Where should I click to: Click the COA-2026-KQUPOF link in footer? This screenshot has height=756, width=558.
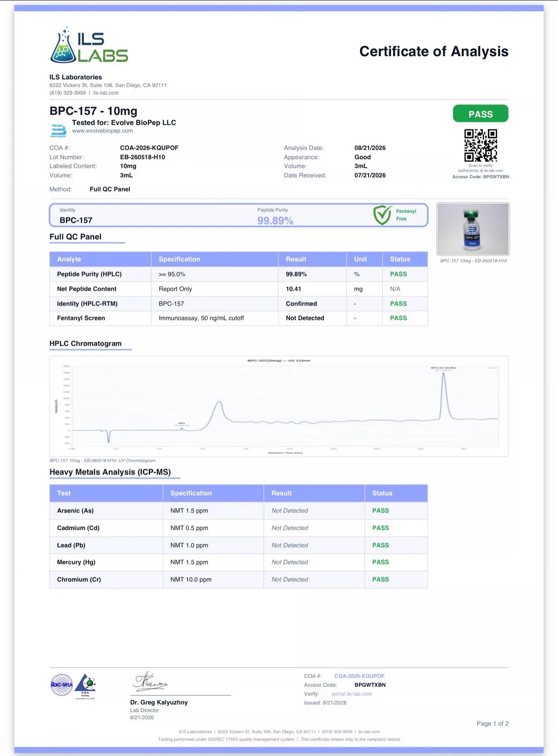(x=359, y=676)
